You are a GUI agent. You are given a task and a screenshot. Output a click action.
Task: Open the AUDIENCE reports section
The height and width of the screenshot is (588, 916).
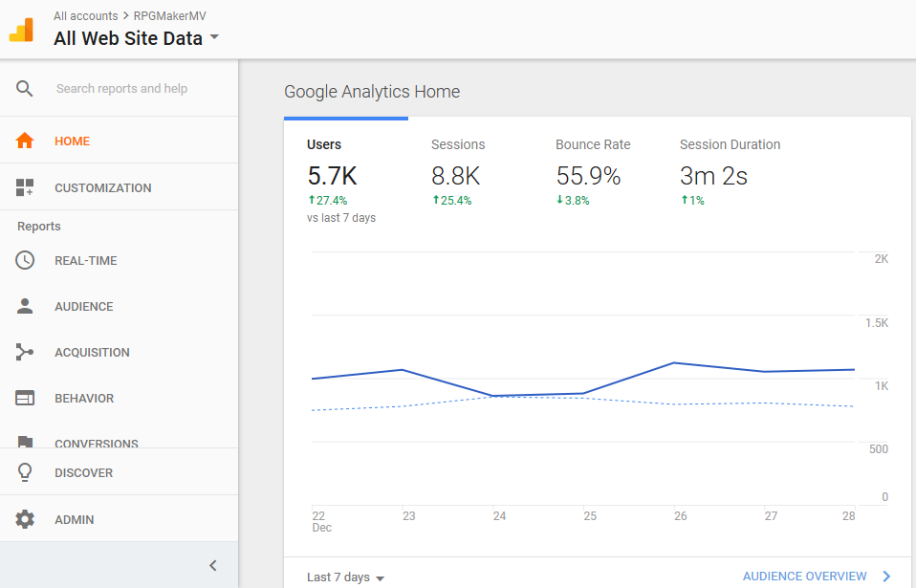120,307
